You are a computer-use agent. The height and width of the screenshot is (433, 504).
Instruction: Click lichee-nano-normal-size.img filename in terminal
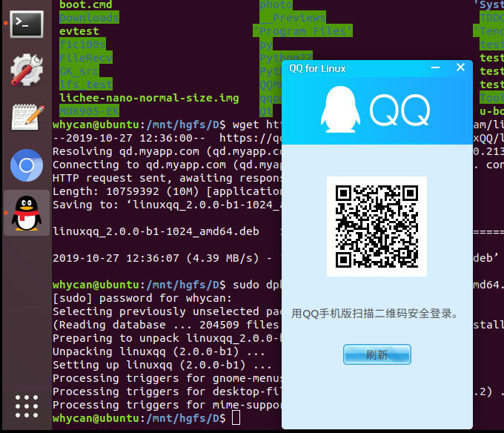click(x=149, y=98)
